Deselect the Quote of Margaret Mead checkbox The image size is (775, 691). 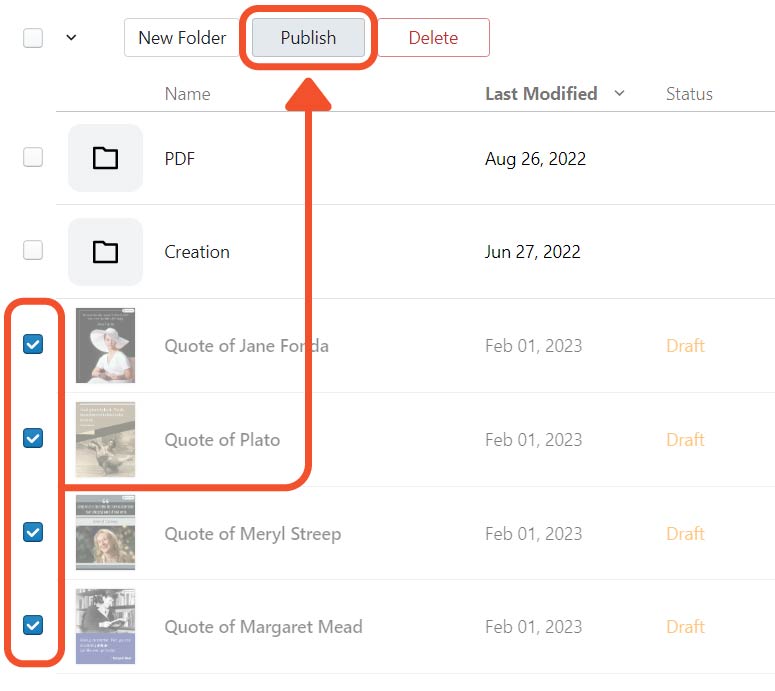tap(33, 626)
